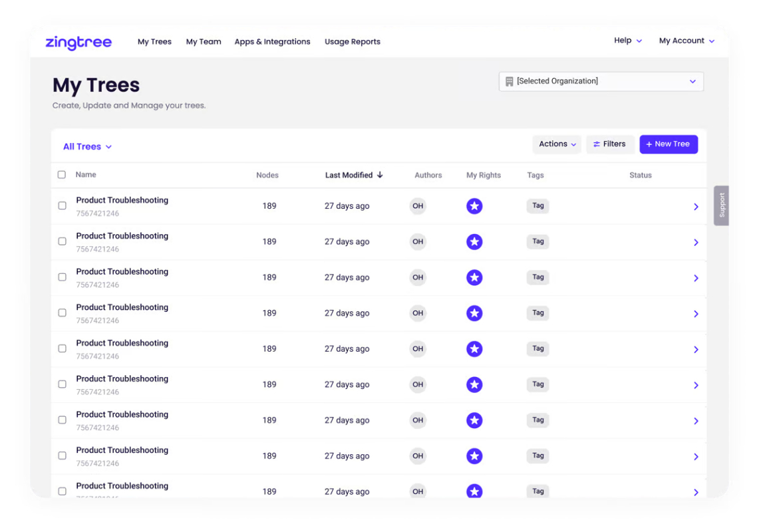Click the Zingtree logo
The width and height of the screenshot is (759, 532).
(x=78, y=43)
